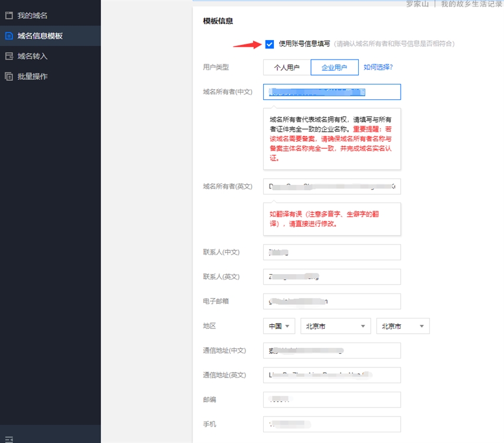Viewport: 504px width, 443px height.
Task: Go to 批量操作 menu item
Action: tap(32, 76)
